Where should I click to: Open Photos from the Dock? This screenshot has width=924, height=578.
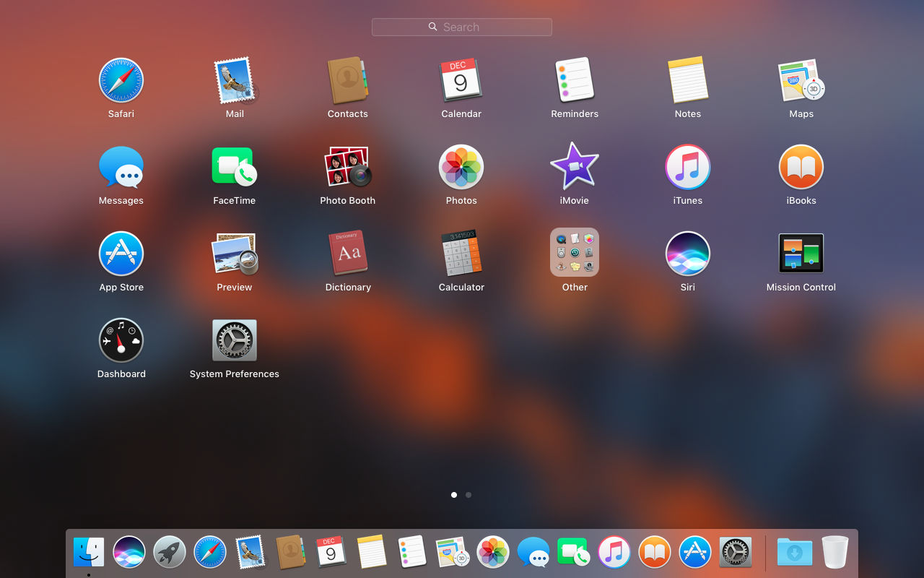tap(493, 553)
